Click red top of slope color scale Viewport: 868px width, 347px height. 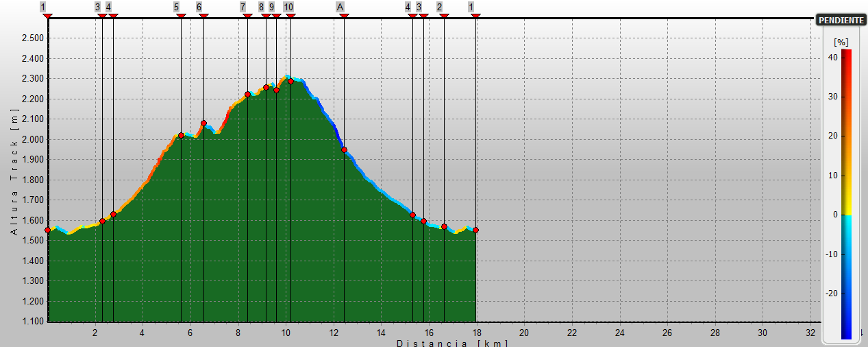[846, 53]
